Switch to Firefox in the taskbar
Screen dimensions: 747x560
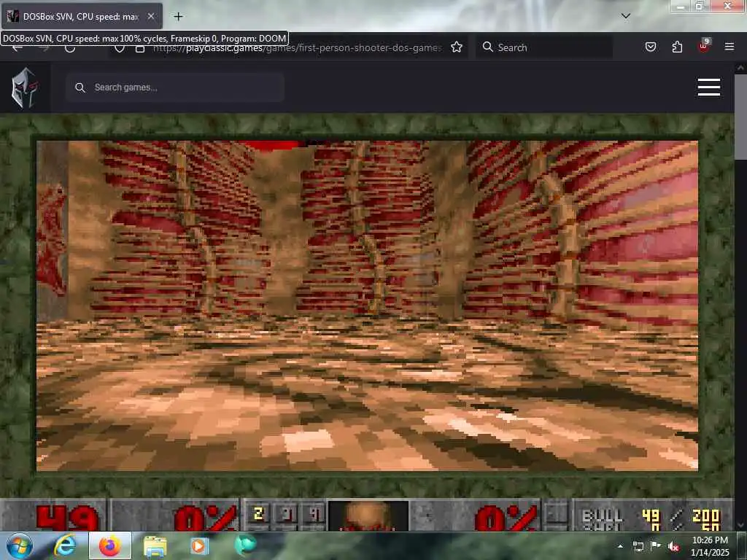click(110, 546)
